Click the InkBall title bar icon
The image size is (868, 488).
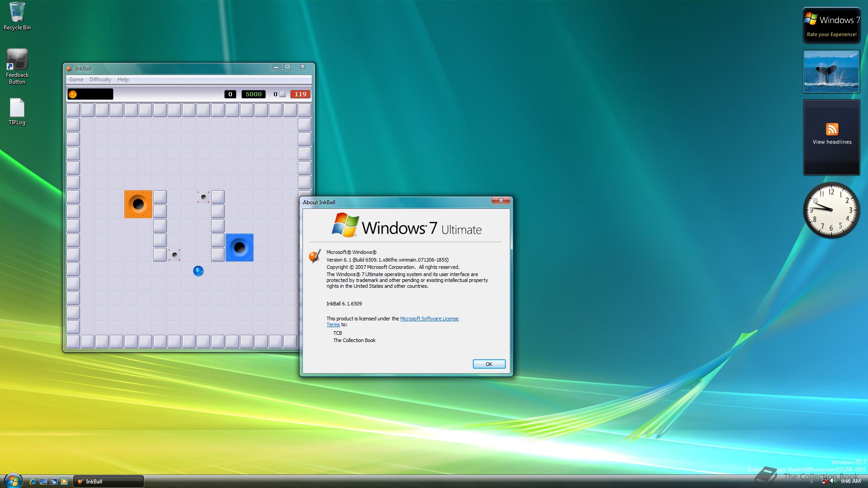click(x=69, y=68)
